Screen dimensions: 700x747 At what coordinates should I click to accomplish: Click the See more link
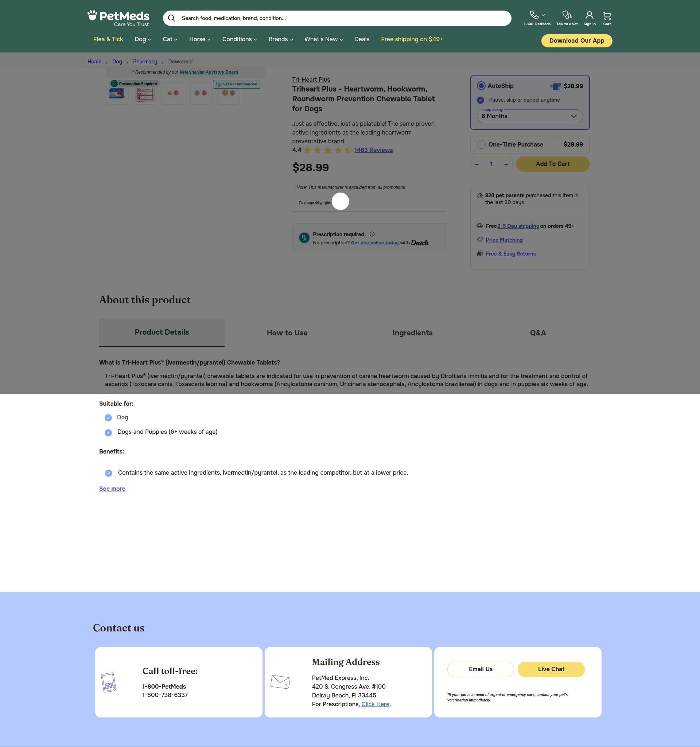tap(112, 489)
